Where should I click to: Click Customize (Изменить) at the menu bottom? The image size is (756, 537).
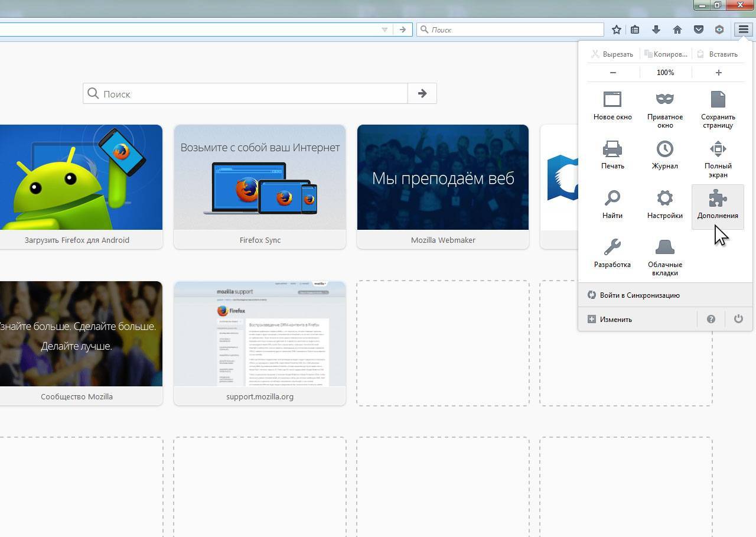pyautogui.click(x=615, y=319)
